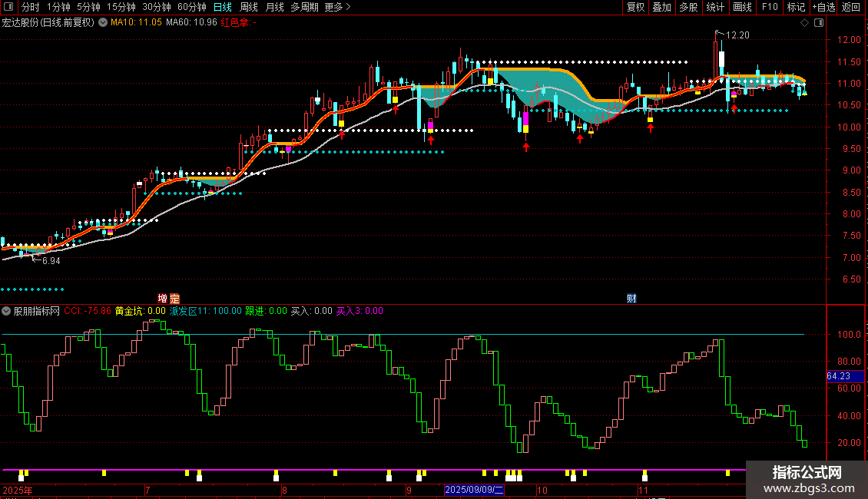Click the MA10: 11.05 indicator value
Viewport: 868px width, 499px height.
click(x=136, y=23)
